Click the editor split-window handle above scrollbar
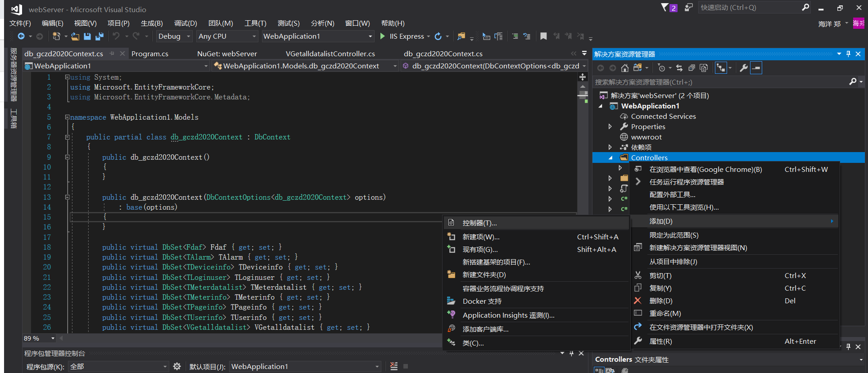The height and width of the screenshot is (373, 868). coord(583,77)
